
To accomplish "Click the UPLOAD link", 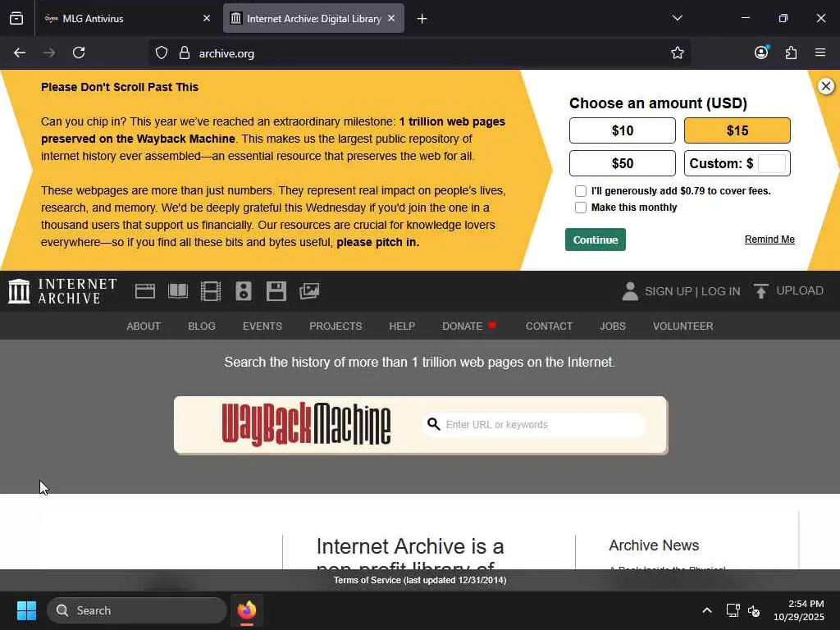I will tap(800, 291).
